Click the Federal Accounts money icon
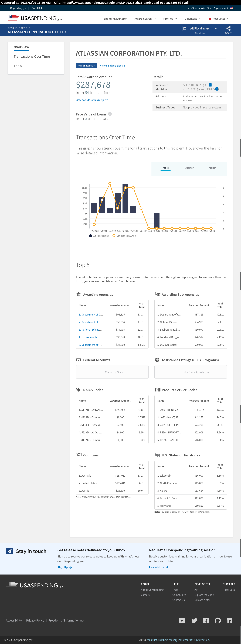 78,360
